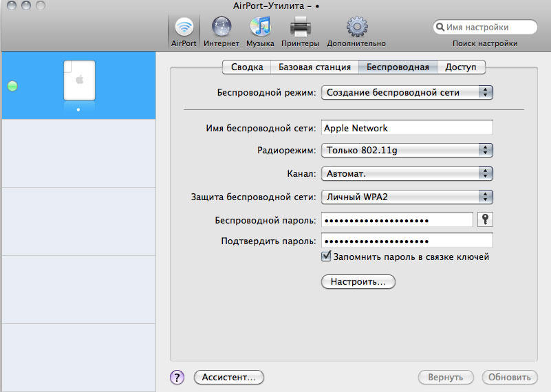Click the Имя настройки search field
551x392 pixels.
click(x=485, y=27)
